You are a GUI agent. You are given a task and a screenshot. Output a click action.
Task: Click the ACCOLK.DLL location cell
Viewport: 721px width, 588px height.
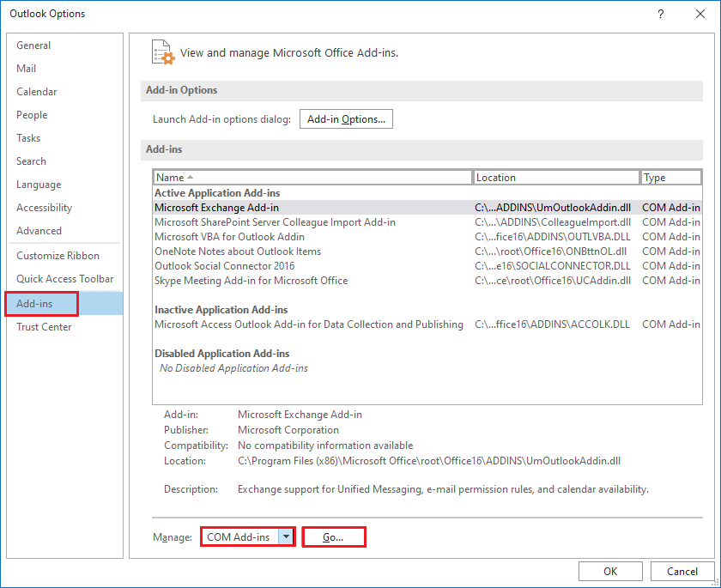click(552, 324)
